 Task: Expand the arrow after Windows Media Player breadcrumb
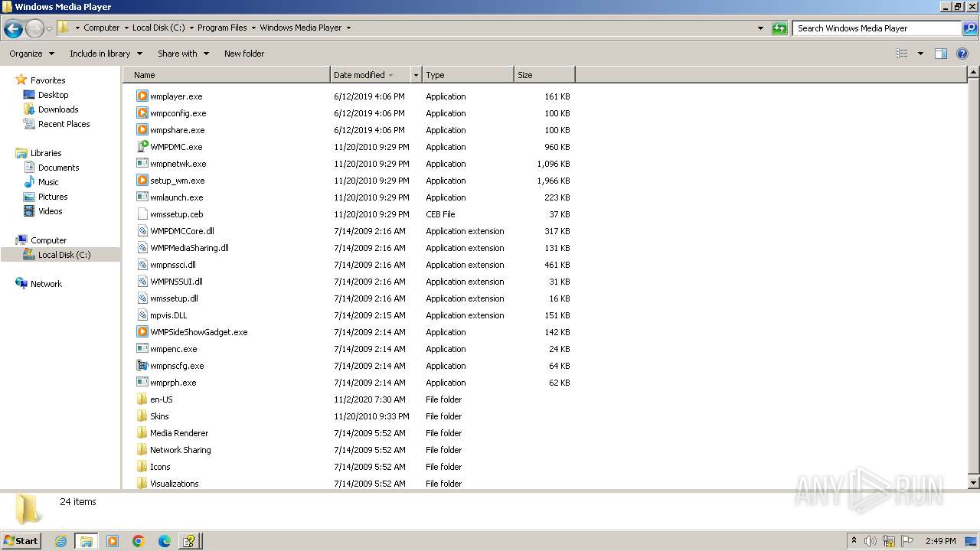pos(348,28)
